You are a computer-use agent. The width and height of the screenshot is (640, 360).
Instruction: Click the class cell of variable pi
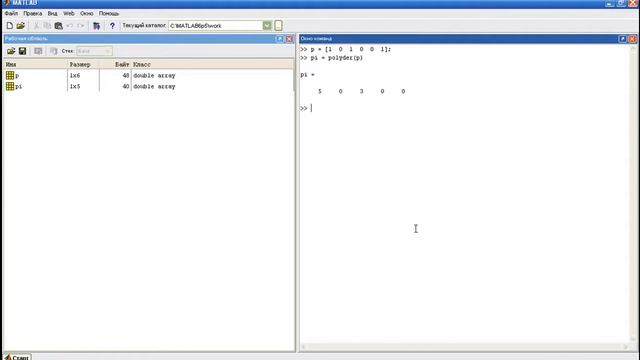[x=154, y=87]
